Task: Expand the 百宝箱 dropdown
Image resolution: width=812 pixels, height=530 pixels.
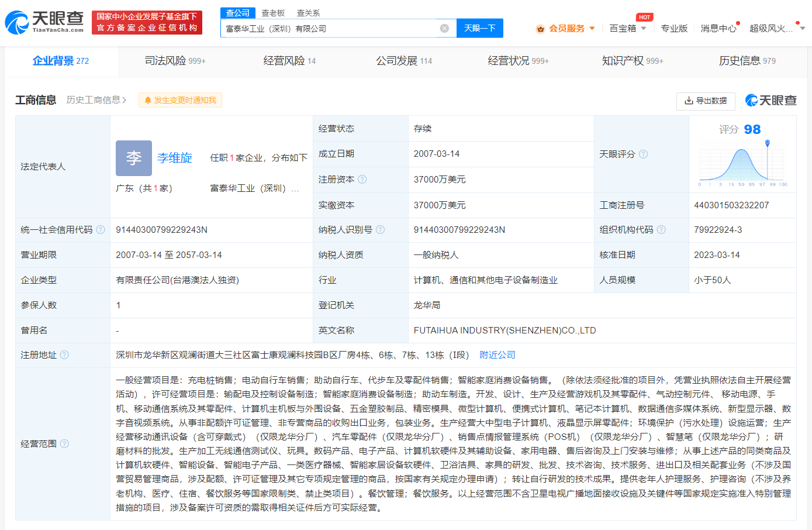Action: (644, 28)
